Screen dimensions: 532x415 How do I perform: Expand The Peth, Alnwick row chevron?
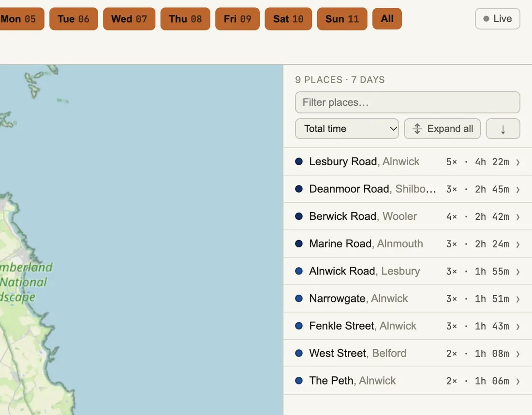[518, 382]
